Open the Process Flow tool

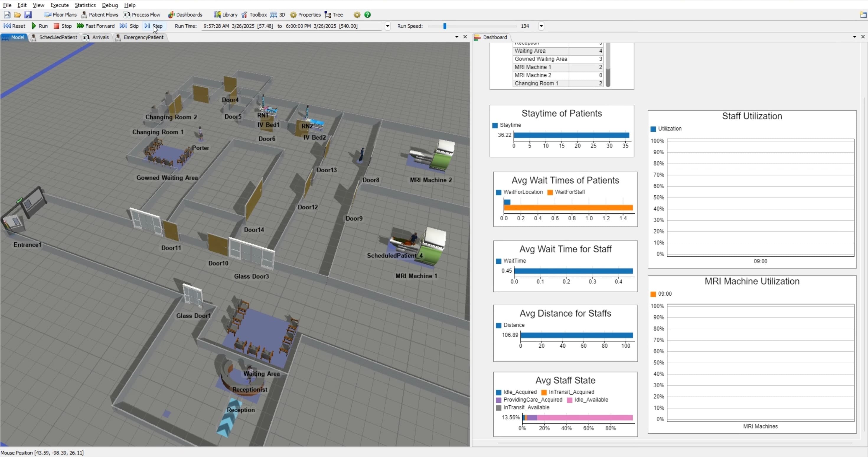[x=142, y=14]
